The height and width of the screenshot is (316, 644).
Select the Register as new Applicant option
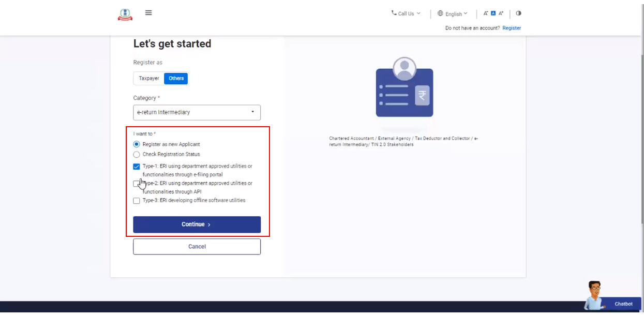(137, 144)
